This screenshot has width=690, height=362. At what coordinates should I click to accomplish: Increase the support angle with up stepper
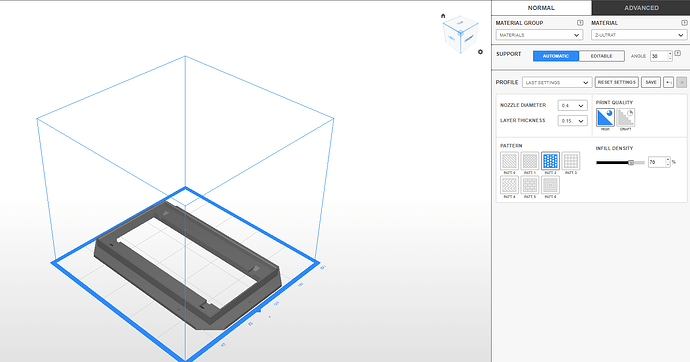pos(670,54)
